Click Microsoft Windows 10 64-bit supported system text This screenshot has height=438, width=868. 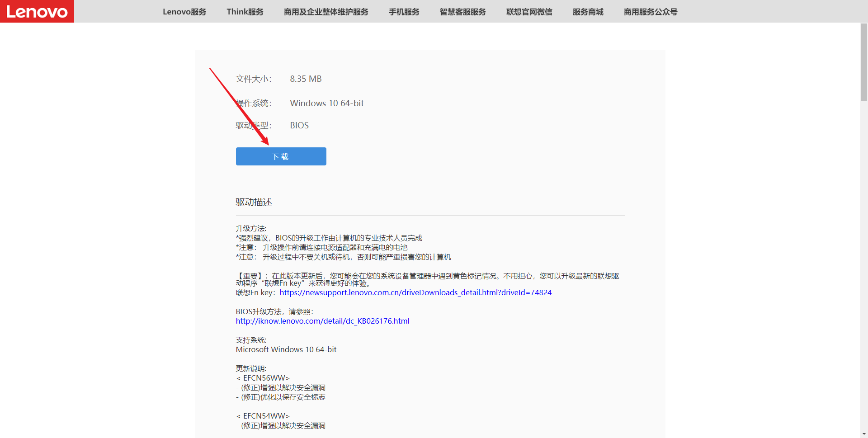click(x=286, y=349)
